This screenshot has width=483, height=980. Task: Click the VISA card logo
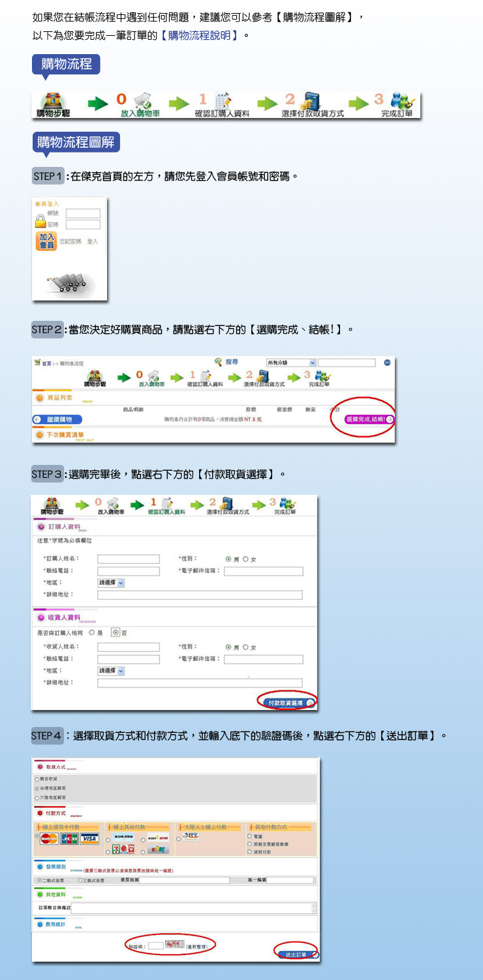(89, 839)
